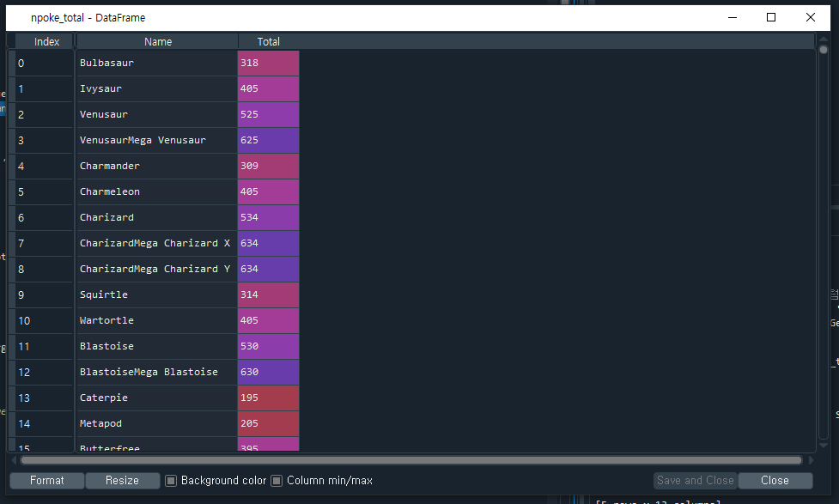The height and width of the screenshot is (504, 839).
Task: Click the Total cell showing 630
Action: coord(268,372)
